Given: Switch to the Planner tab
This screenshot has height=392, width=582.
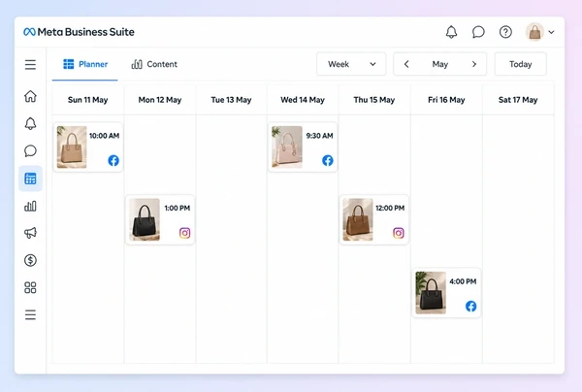Looking at the screenshot, I should coord(85,64).
